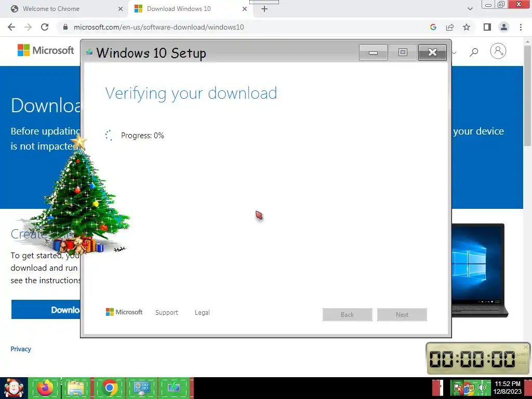Close the Windows 10 Setup dialog
Viewport: 532px width, 399px height.
click(x=432, y=52)
